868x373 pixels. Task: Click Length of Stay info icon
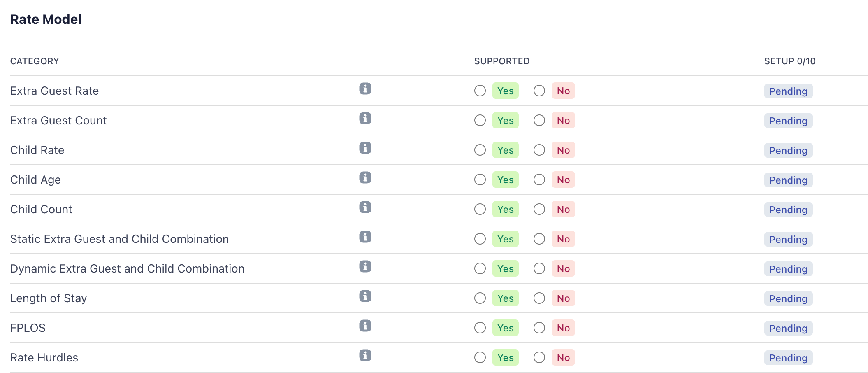pos(365,296)
